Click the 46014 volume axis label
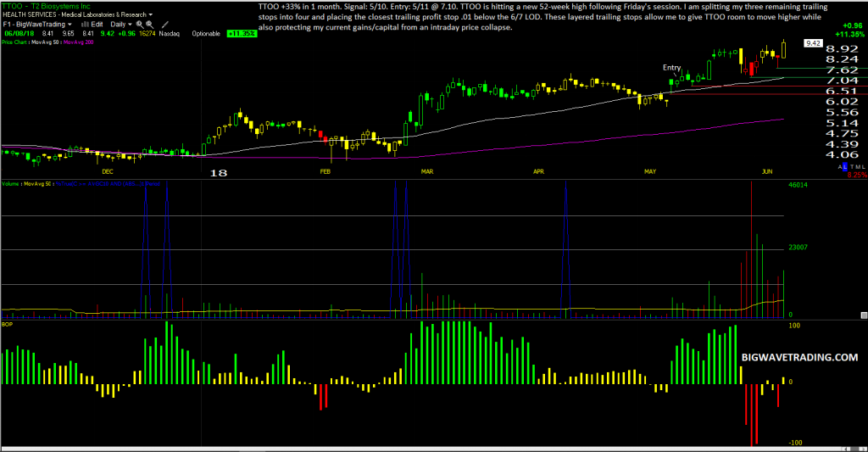This screenshot has width=868, height=452. click(x=798, y=185)
